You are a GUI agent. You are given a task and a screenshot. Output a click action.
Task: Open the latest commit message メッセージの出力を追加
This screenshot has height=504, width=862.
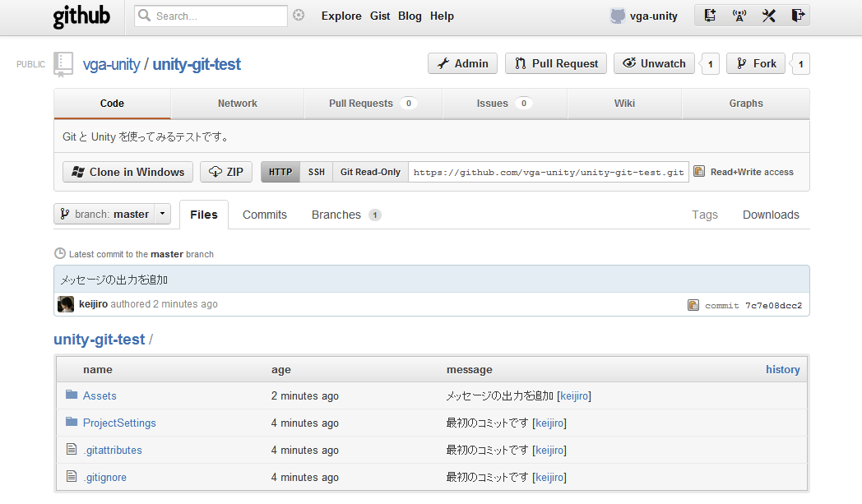click(114, 280)
